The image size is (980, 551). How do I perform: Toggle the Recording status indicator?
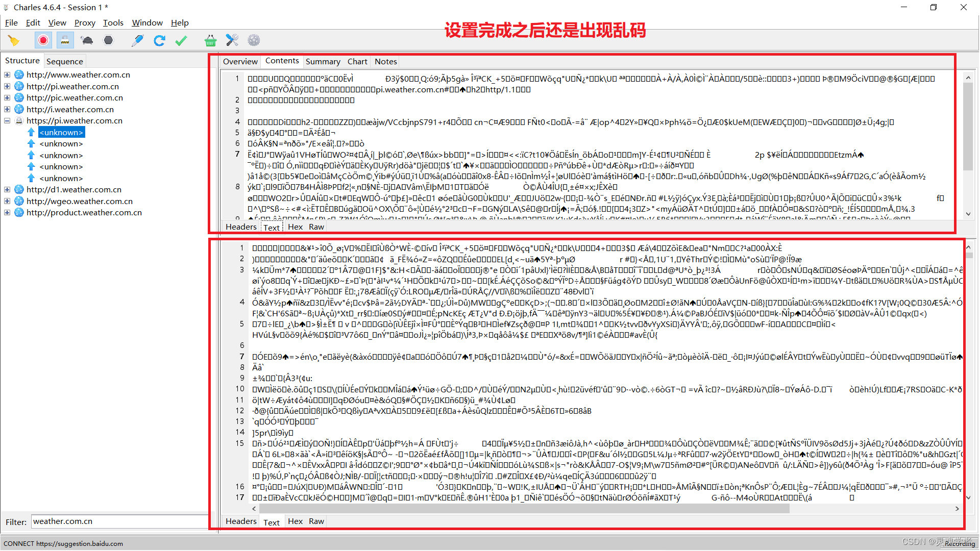point(959,543)
